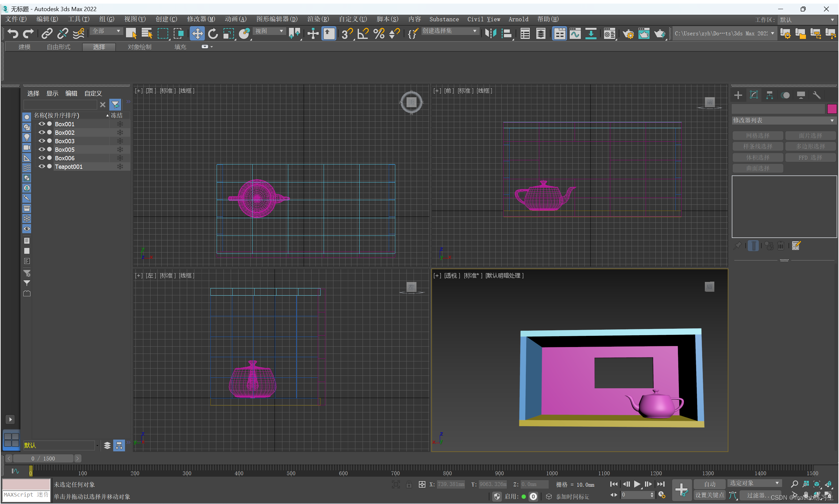Screen dimensions: 839x504
Task: Toggle freeze state of Box003
Action: click(x=120, y=141)
